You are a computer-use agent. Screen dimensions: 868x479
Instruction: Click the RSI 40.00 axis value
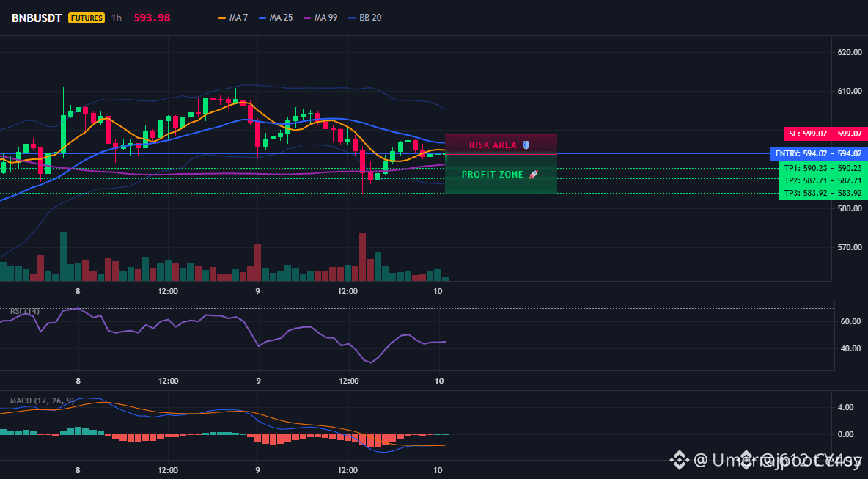pyautogui.click(x=850, y=348)
